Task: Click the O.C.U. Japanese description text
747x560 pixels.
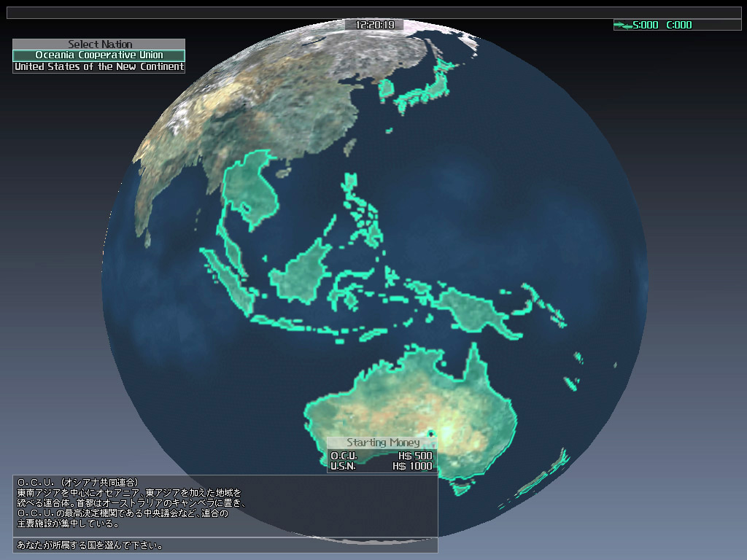Action: pos(131,503)
